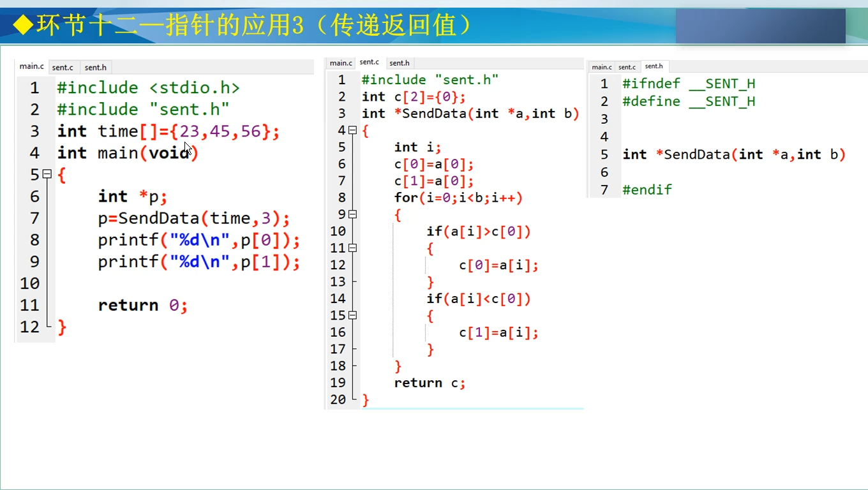Image resolution: width=868 pixels, height=490 pixels.
Task: Click the SendData definition on sent.c line 3
Action: click(x=470, y=114)
